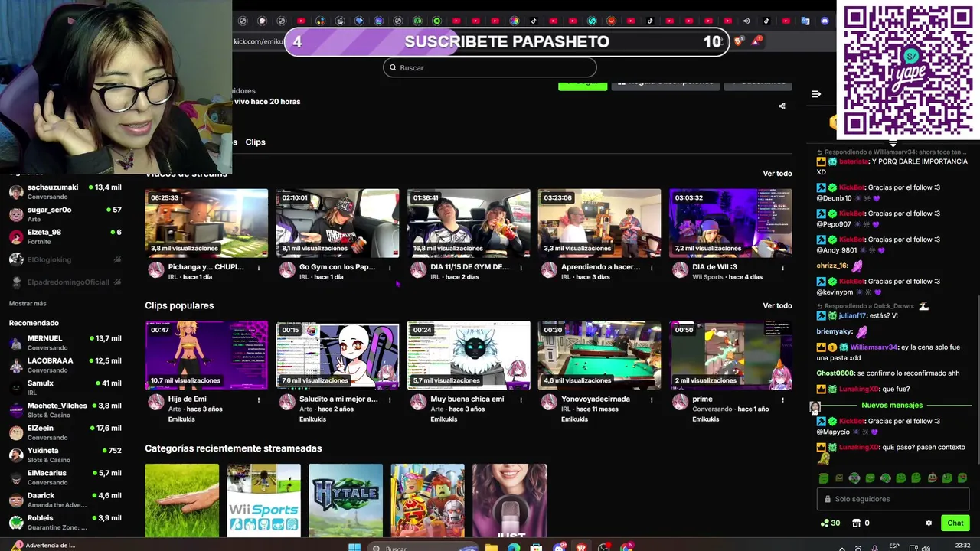980x551 pixels.
Task: Open options menu for Go Gym con los Pap... video
Action: click(390, 268)
